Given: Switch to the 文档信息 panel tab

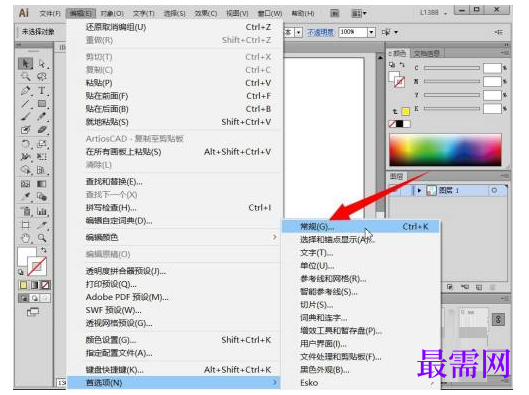Looking at the screenshot, I should point(426,53).
